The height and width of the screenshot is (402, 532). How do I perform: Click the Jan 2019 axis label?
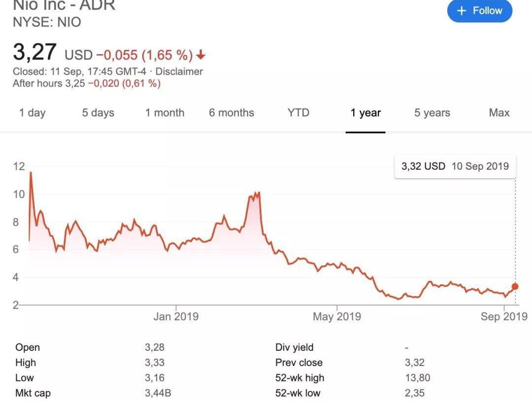tap(176, 316)
